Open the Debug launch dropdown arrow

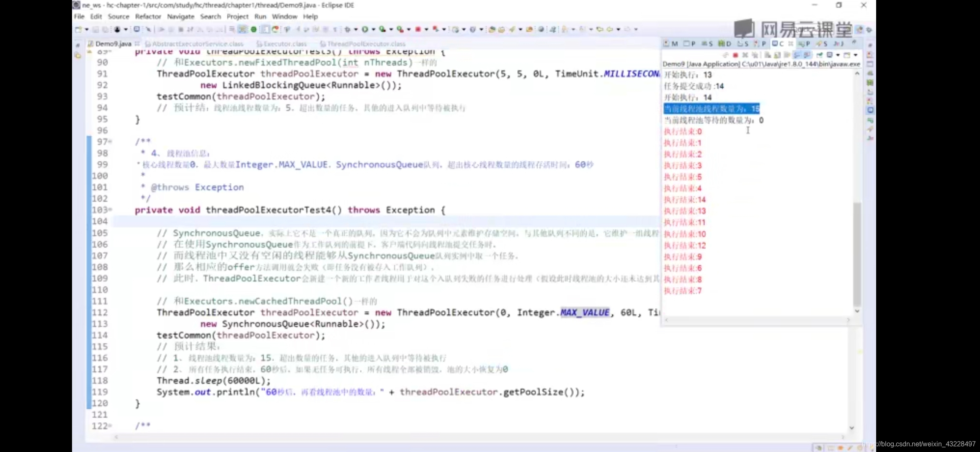point(356,29)
